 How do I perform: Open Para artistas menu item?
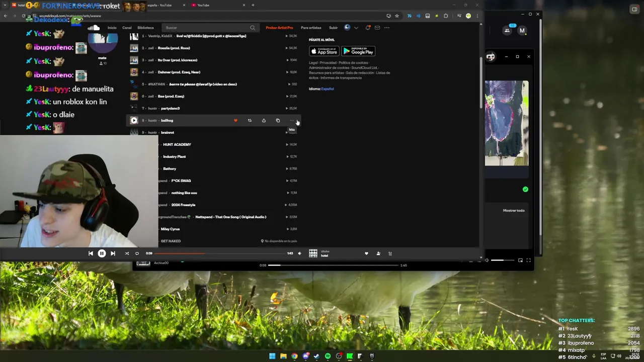click(311, 28)
